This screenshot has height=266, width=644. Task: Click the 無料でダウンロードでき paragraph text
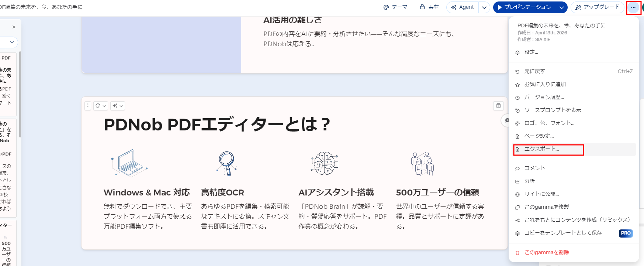point(148,216)
